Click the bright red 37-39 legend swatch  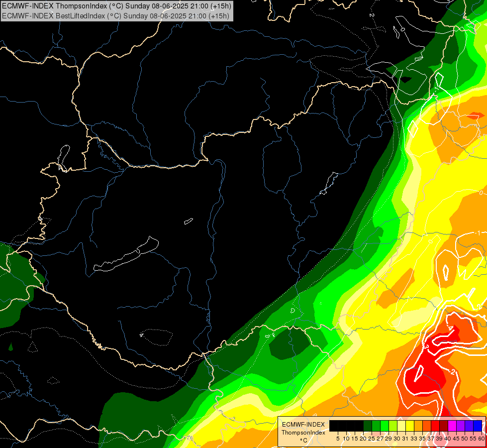pyautogui.click(x=435, y=426)
